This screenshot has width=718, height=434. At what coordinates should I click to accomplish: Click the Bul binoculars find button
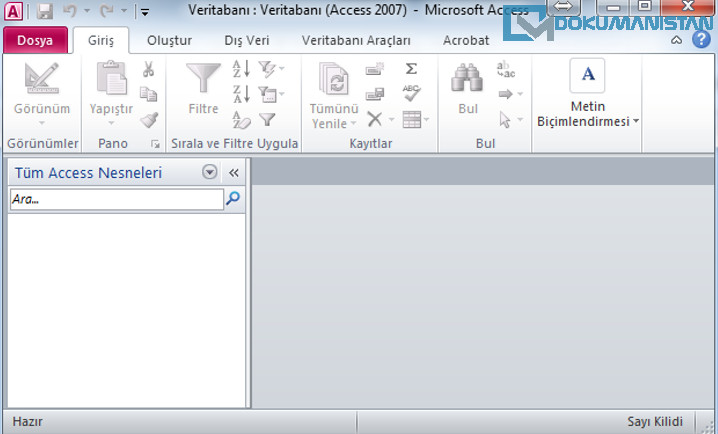(468, 88)
